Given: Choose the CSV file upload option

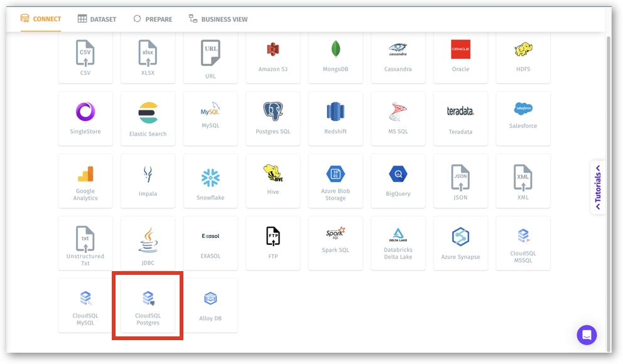Looking at the screenshot, I should pos(85,56).
